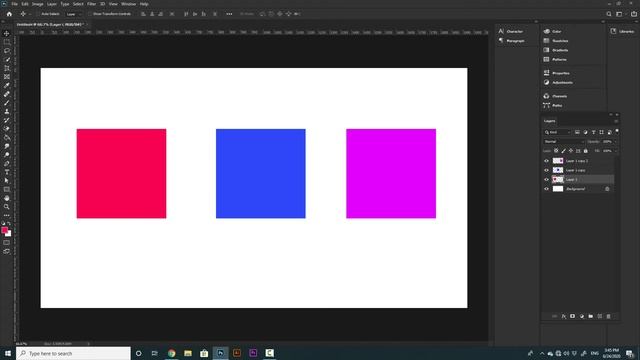Click the Home icon in options bar

coord(9,14)
